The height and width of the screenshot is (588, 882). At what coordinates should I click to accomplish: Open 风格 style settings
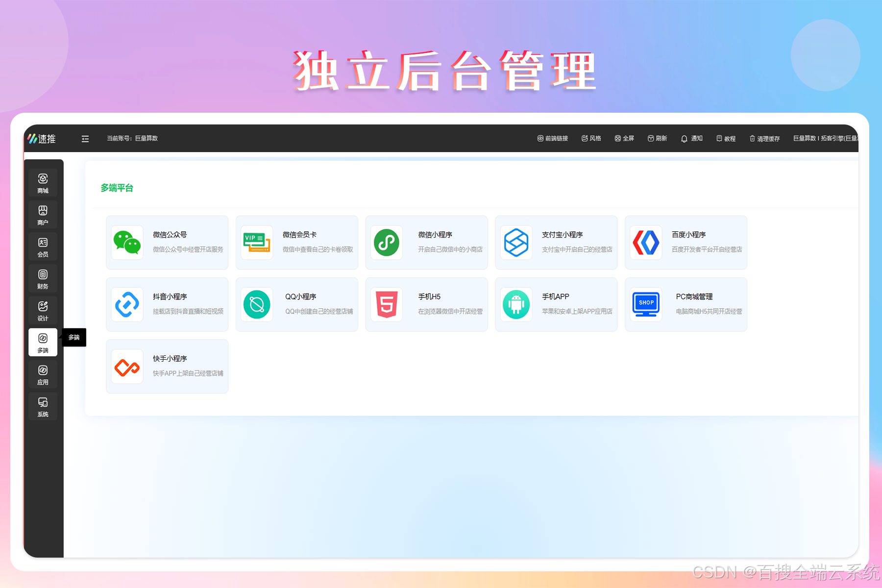click(x=591, y=139)
